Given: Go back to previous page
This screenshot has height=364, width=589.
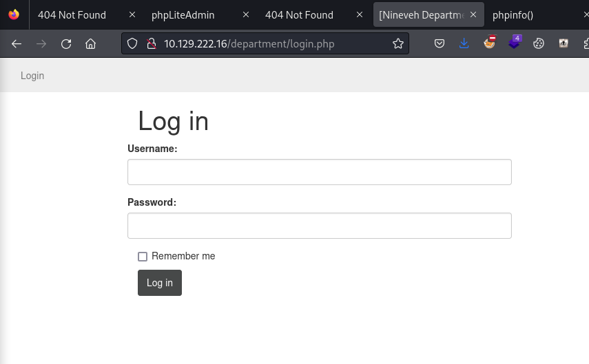Looking at the screenshot, I should [x=17, y=44].
